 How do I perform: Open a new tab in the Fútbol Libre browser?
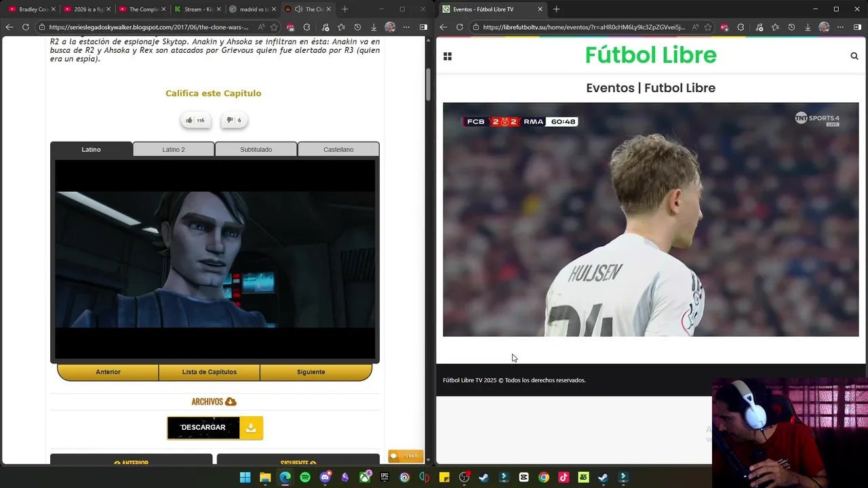point(556,9)
